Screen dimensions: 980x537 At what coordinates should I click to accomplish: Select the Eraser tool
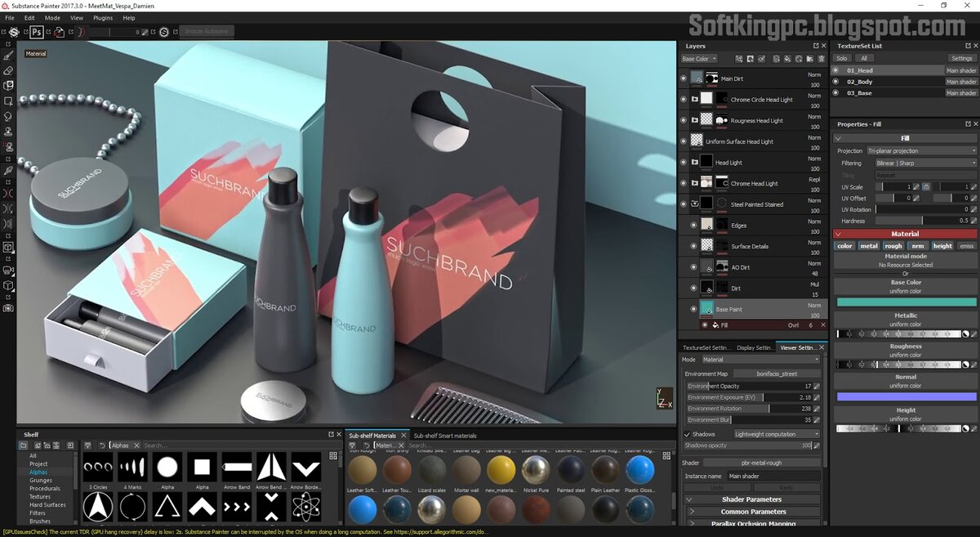[x=8, y=70]
